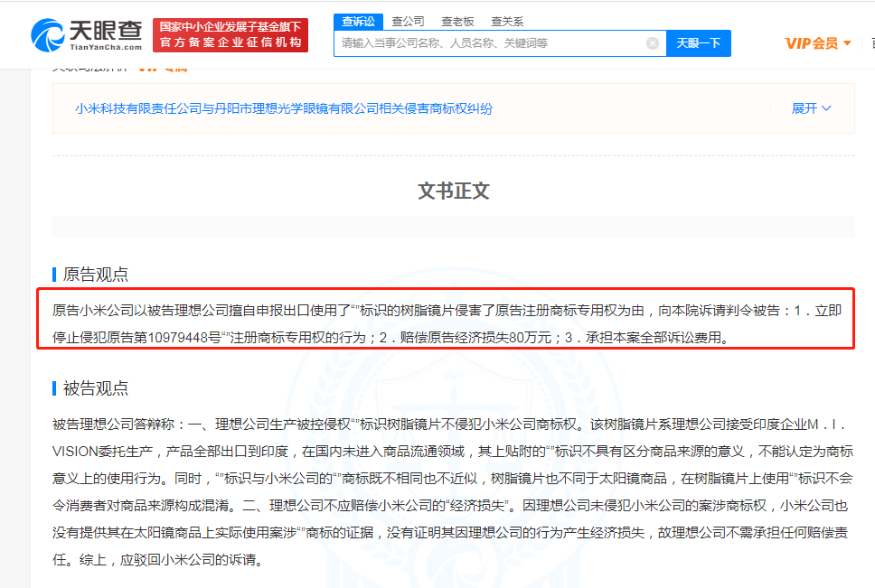
Task: Switch to the 查关系 tab
Action: [x=507, y=22]
